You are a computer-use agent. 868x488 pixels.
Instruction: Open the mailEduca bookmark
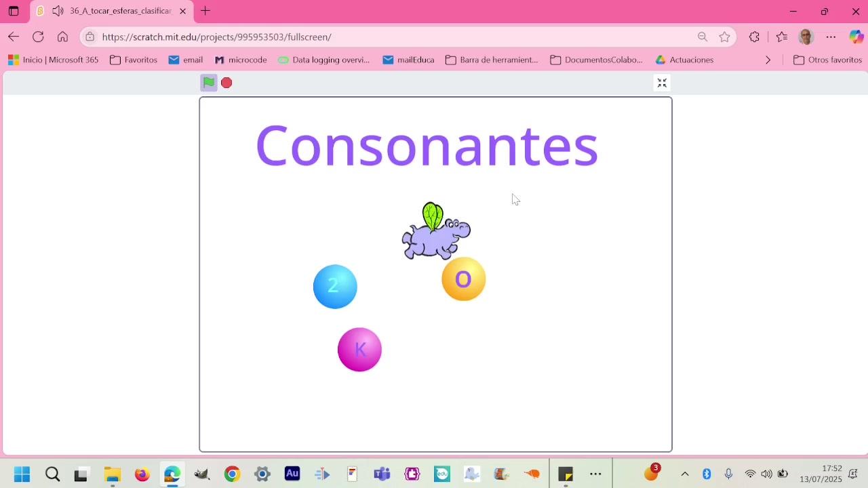(x=408, y=60)
